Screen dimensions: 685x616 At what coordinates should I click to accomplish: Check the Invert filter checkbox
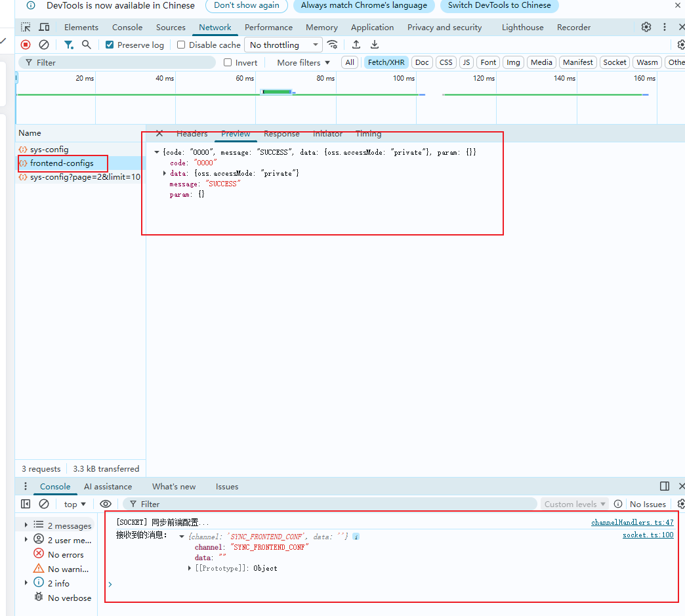[x=228, y=63]
